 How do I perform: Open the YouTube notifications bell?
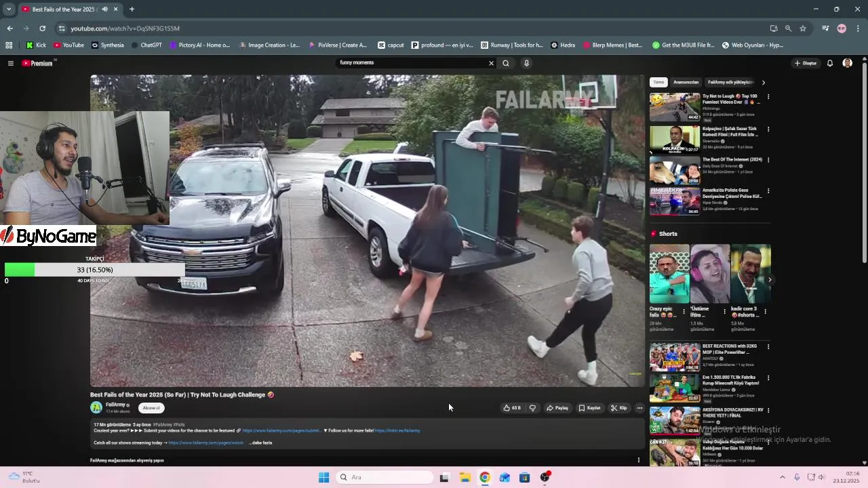(x=829, y=63)
